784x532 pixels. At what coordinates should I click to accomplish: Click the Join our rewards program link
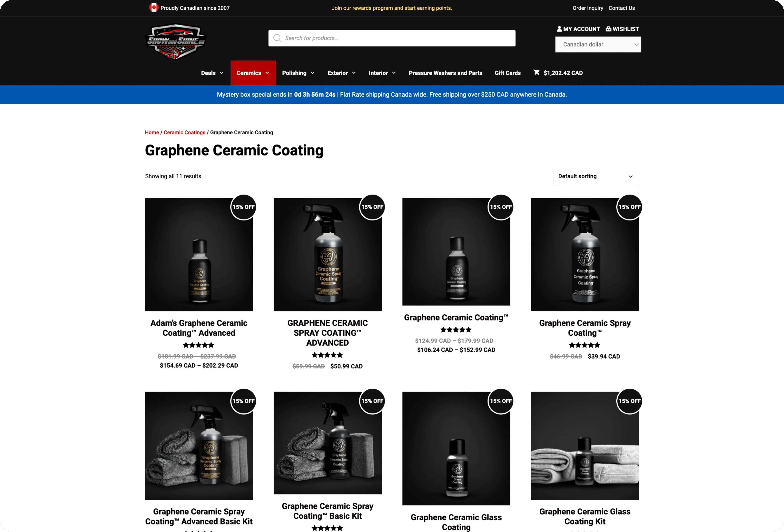point(392,8)
